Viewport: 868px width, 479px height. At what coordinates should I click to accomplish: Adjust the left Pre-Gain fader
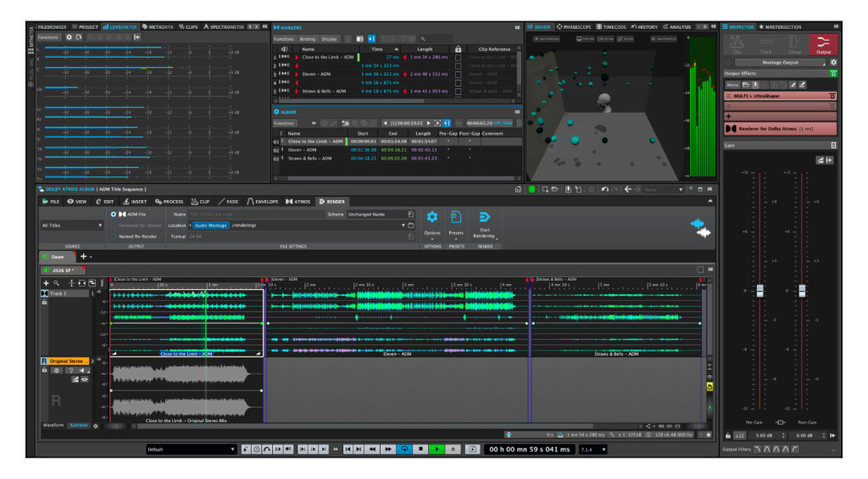click(x=759, y=291)
